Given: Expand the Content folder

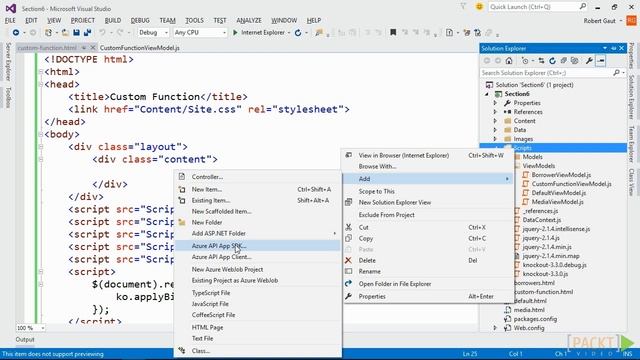Looking at the screenshot, I should coord(496,121).
